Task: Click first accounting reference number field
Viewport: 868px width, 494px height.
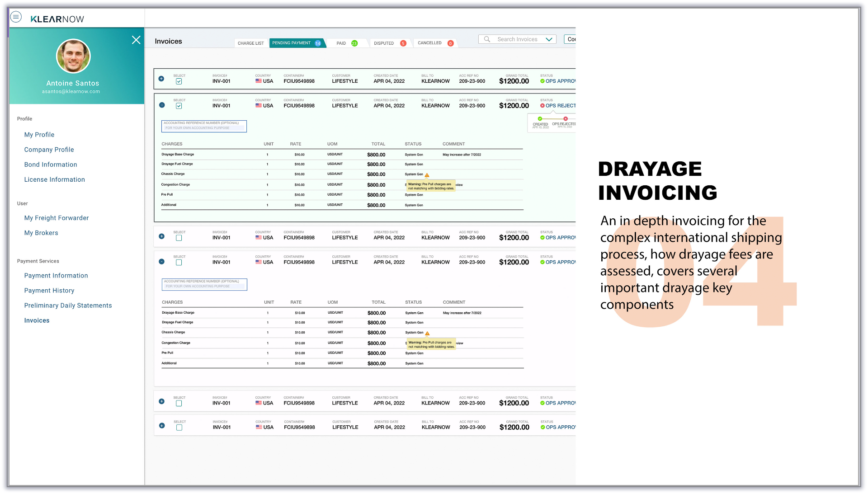Action: pos(204,126)
